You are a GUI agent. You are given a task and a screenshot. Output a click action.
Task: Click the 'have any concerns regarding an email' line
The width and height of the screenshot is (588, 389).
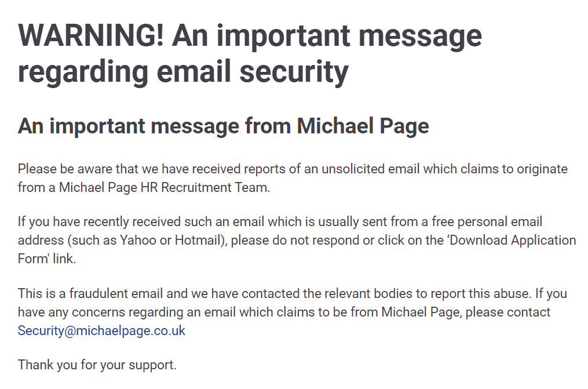coord(284,312)
